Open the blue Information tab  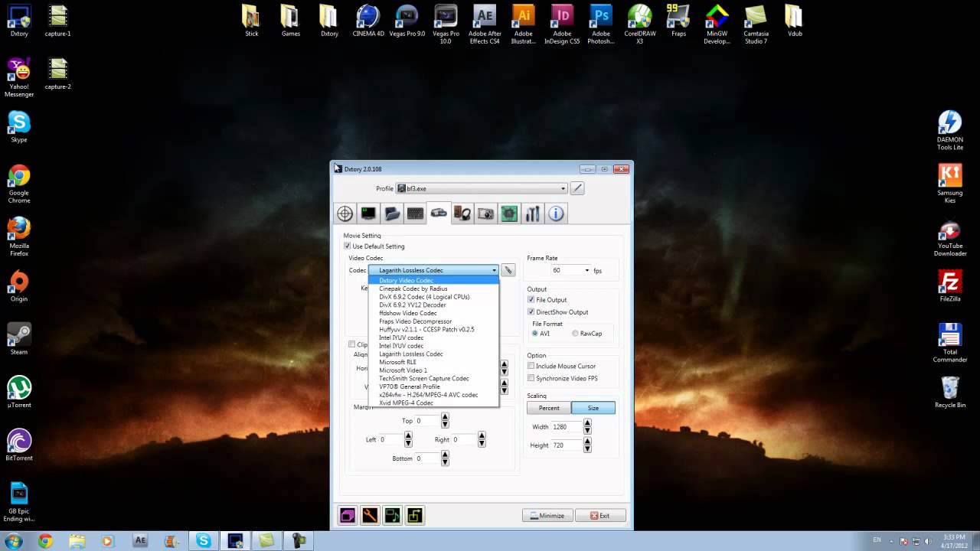click(x=556, y=214)
